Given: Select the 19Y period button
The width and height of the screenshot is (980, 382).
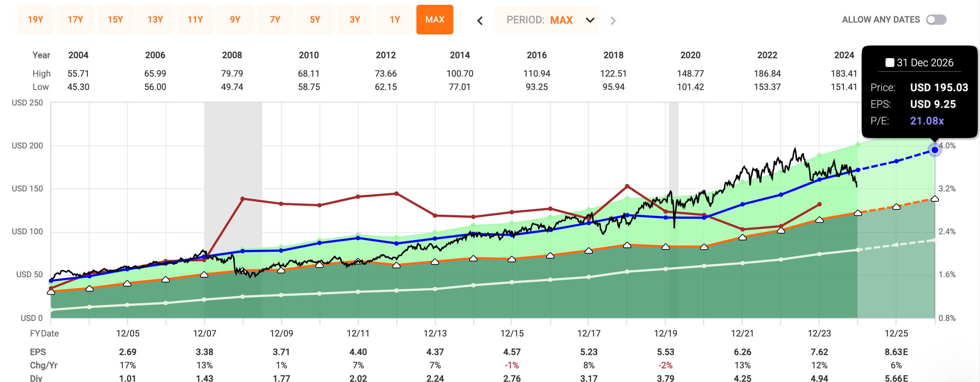Looking at the screenshot, I should click(35, 20).
